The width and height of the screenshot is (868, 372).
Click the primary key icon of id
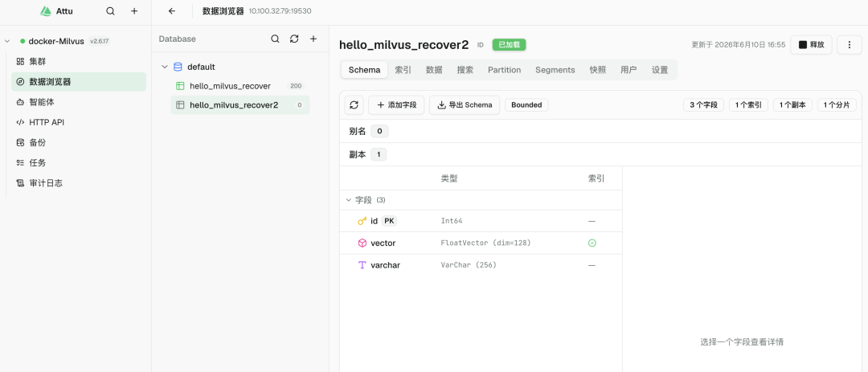[x=362, y=221]
